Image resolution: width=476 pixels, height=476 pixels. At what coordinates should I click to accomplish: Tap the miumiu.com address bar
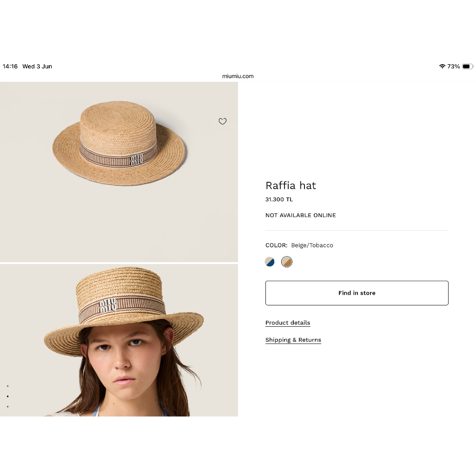238,76
